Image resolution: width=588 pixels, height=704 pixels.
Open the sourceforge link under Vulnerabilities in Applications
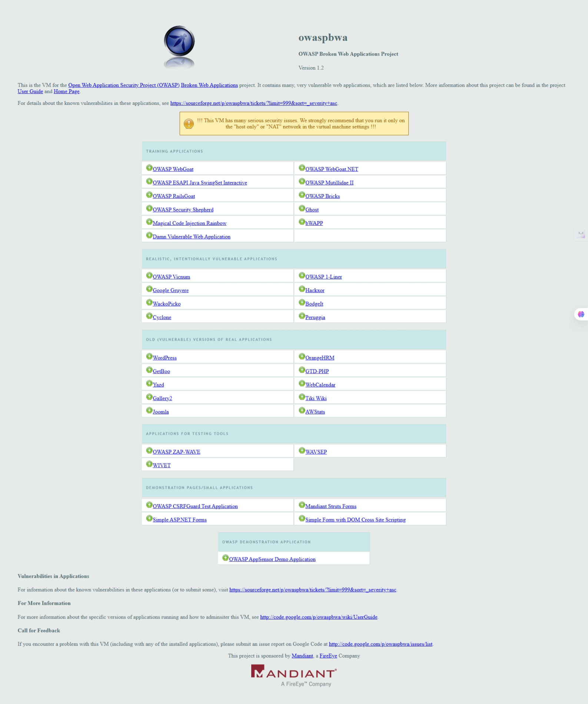pos(313,590)
